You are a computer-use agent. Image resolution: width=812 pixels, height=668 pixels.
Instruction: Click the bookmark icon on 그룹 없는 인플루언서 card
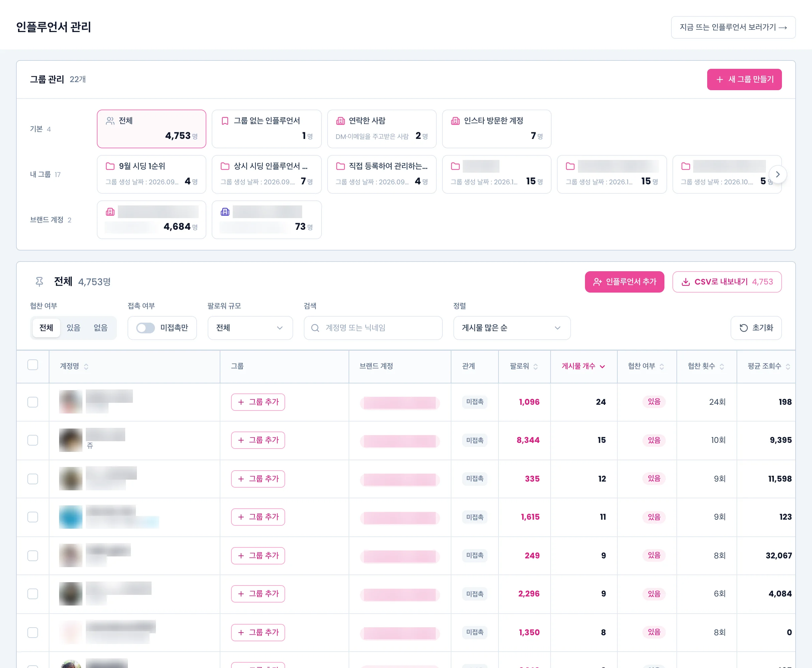click(225, 121)
